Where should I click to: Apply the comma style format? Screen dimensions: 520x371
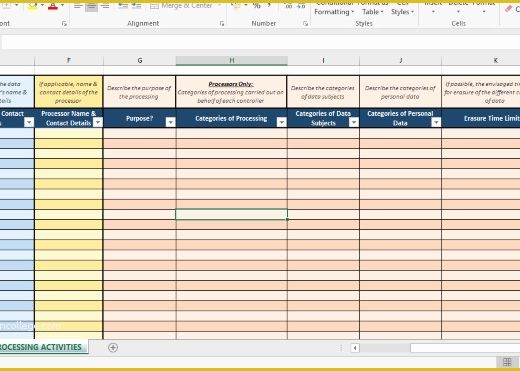[269, 6]
